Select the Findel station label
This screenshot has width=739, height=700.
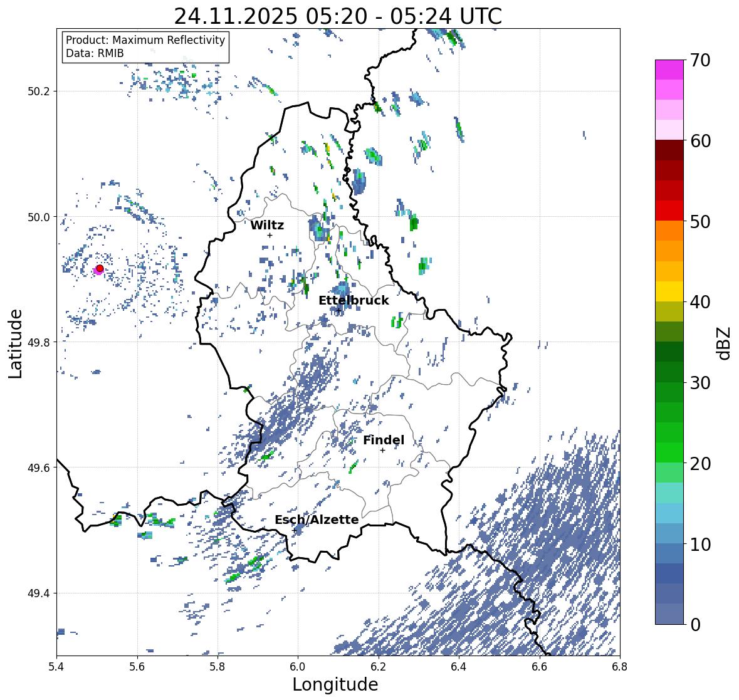tap(383, 441)
